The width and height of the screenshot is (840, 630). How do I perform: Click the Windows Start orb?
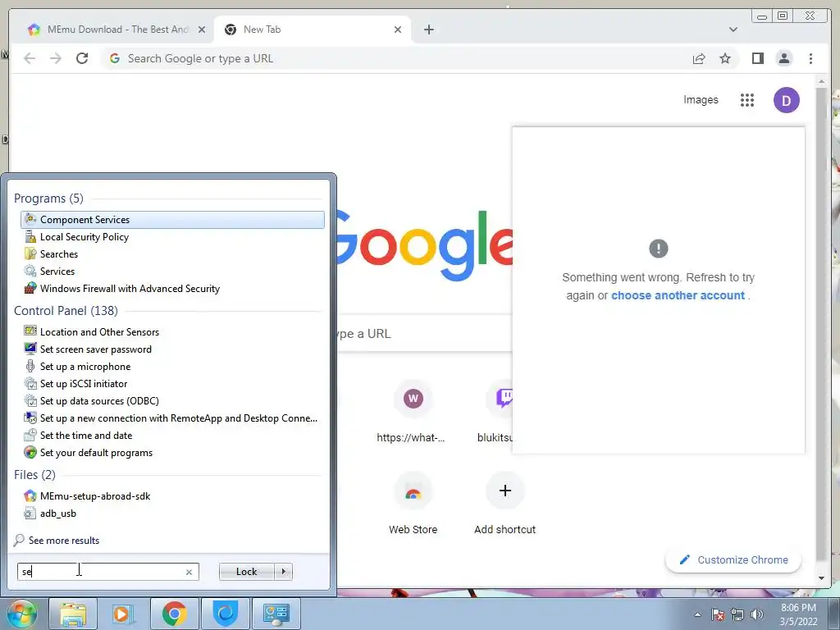pyautogui.click(x=21, y=614)
